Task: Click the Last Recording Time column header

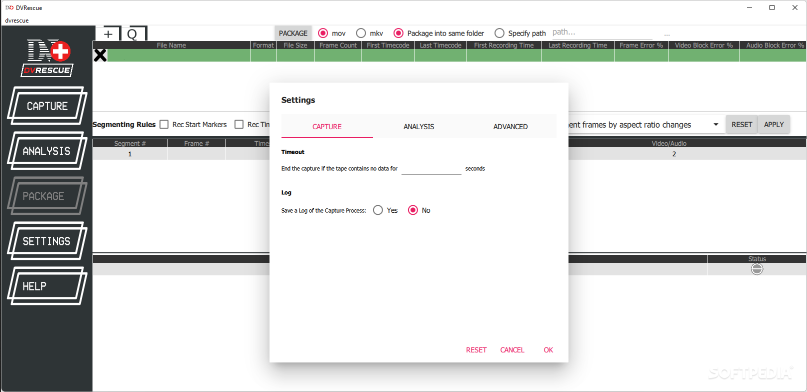Action: (578, 45)
